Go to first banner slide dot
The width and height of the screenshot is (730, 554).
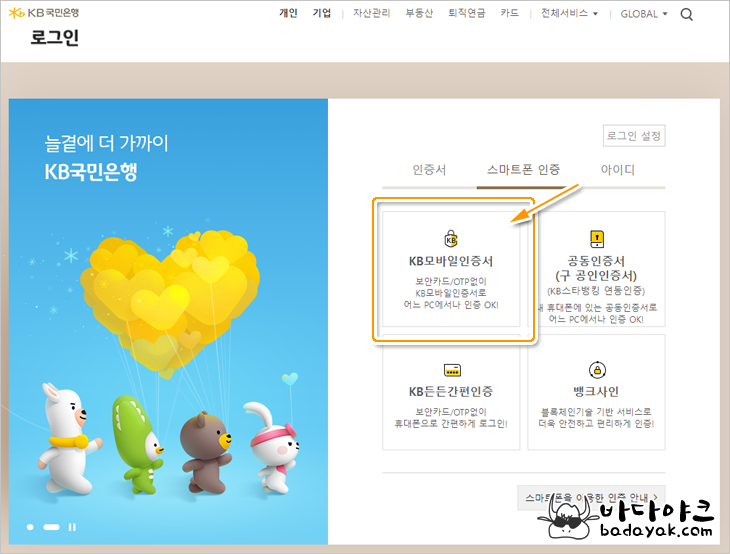pos(30,527)
